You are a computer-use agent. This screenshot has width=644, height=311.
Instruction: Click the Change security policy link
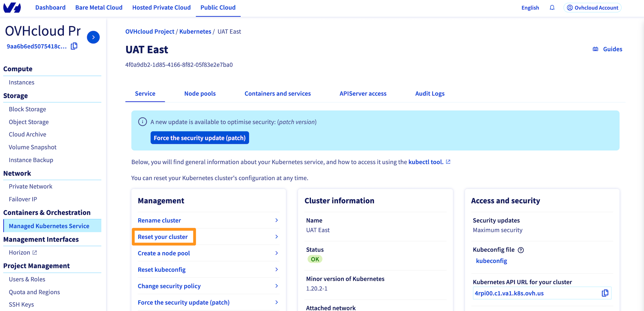click(169, 286)
